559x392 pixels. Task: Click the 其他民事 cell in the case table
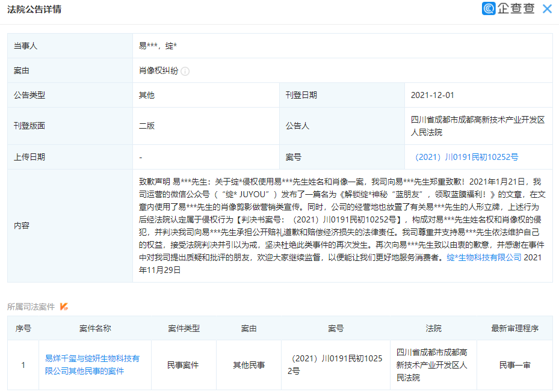(249, 365)
